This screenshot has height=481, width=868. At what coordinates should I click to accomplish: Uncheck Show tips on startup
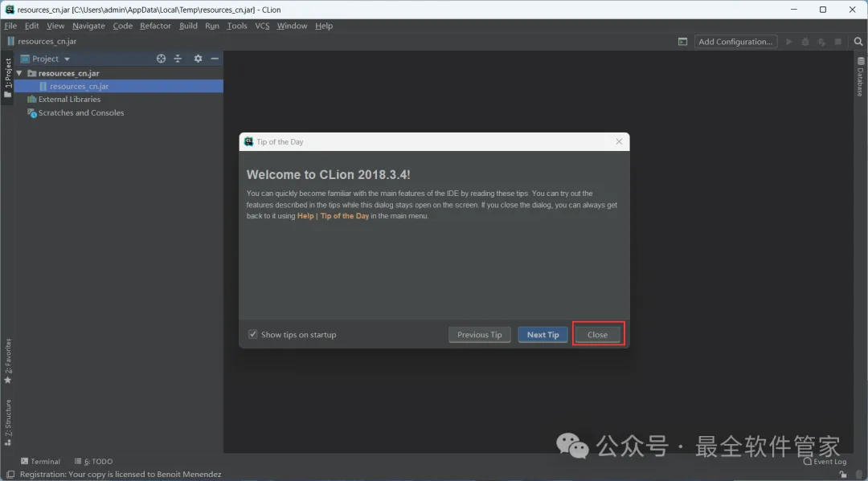coord(253,335)
